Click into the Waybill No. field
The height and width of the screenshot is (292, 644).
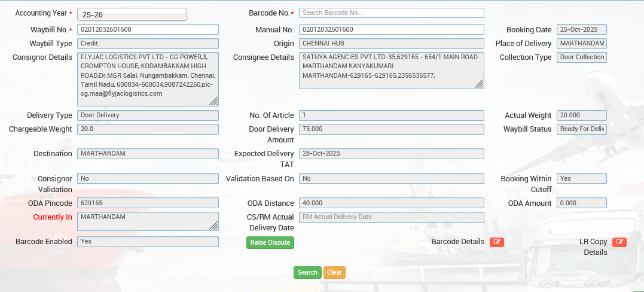[x=148, y=29]
